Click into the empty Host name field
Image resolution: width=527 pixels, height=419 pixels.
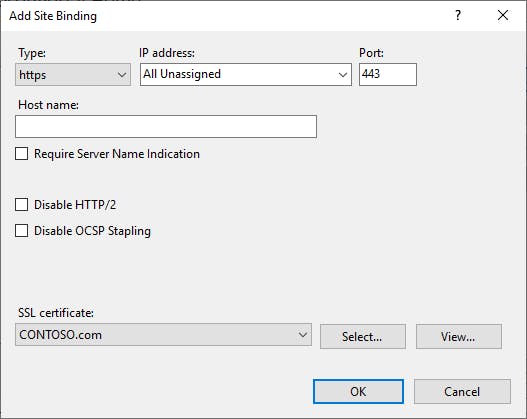click(x=166, y=126)
